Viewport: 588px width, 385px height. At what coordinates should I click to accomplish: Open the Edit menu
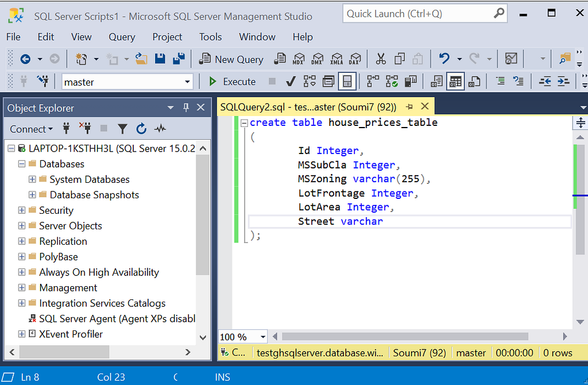click(46, 37)
